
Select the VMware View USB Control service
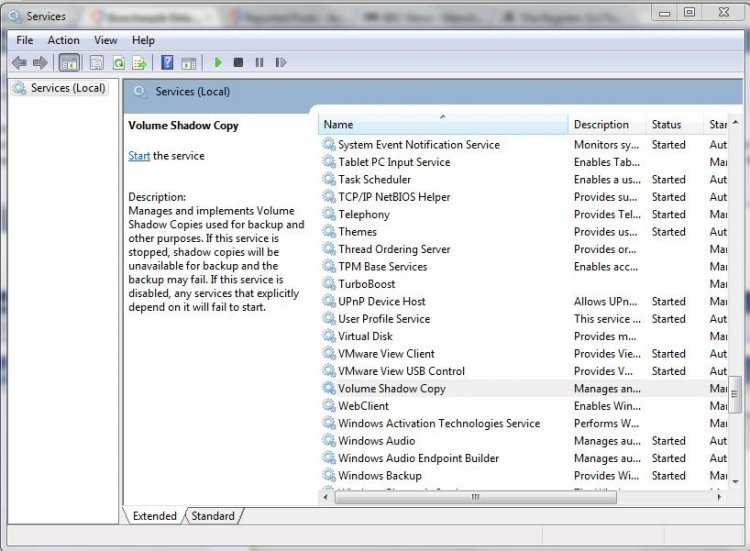click(524, 371)
